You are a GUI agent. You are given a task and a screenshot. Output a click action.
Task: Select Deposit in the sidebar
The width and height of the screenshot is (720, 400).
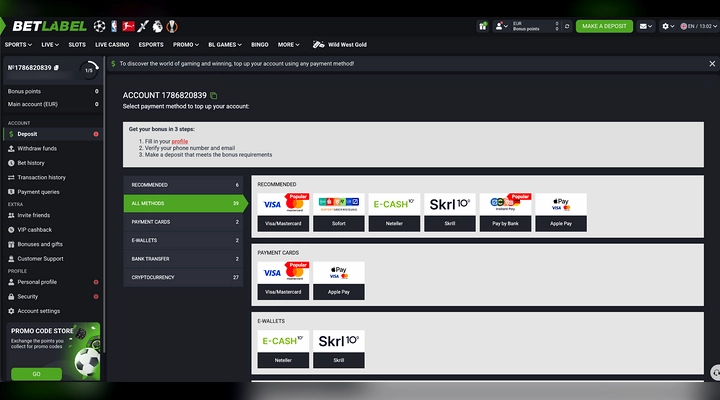point(52,134)
